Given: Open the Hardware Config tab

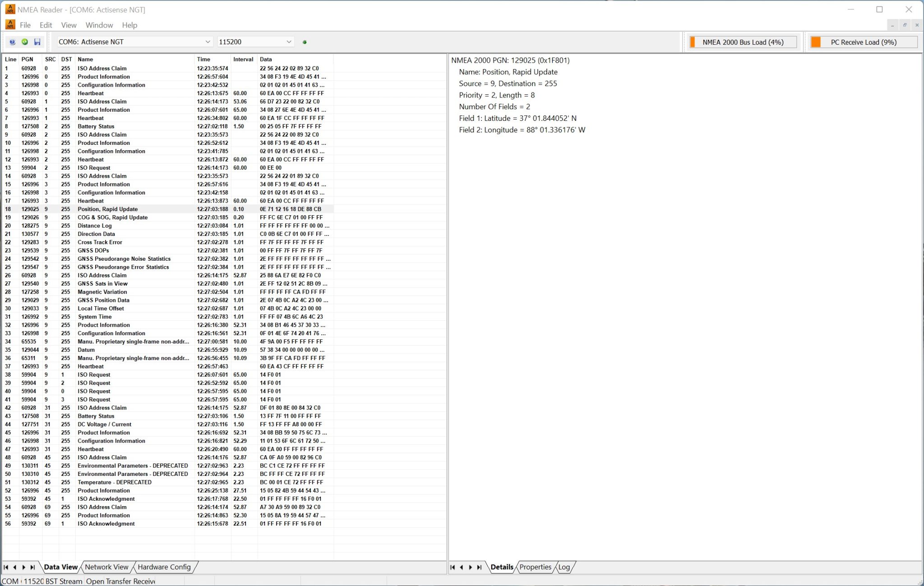Looking at the screenshot, I should coord(163,567).
